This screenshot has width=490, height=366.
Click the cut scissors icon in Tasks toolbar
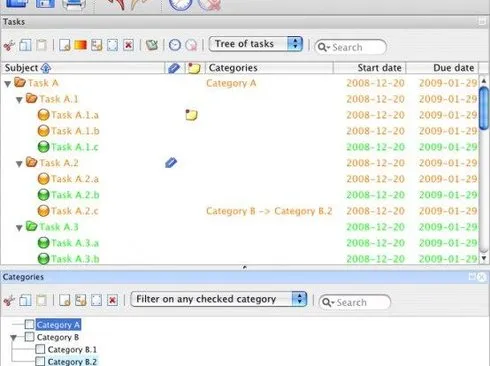coord(9,45)
